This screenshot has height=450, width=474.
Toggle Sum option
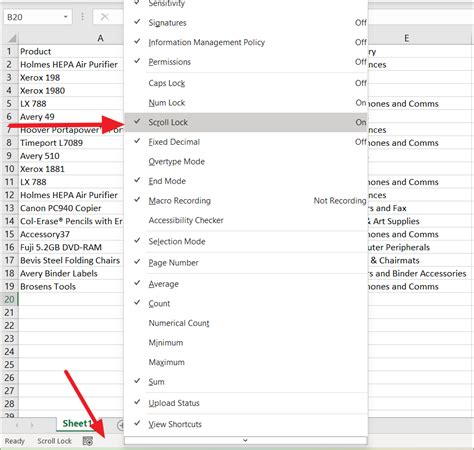coord(246,382)
